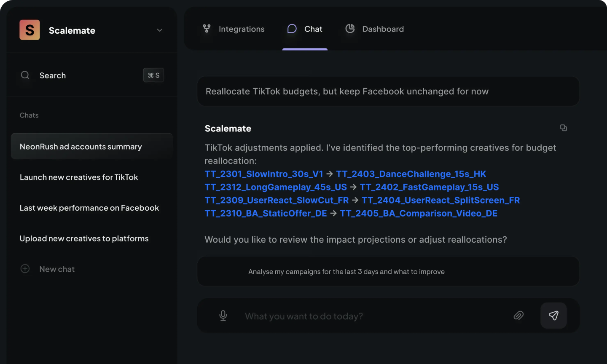Viewport: 607px width, 364px height.
Task: Click the Scalemate S logo icon
Action: pos(30,30)
